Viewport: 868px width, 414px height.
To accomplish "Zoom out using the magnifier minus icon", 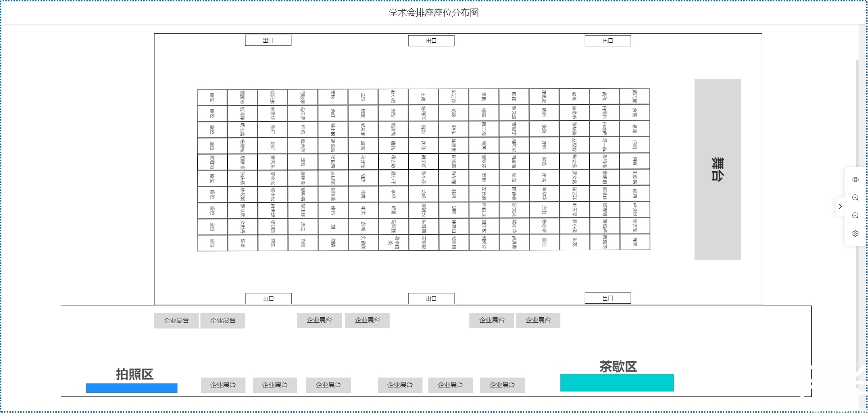I will (x=855, y=216).
